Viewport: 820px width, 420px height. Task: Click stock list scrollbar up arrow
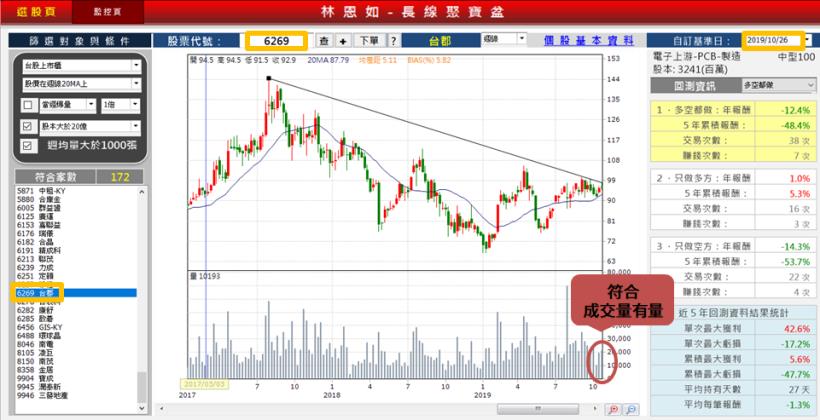[x=142, y=191]
